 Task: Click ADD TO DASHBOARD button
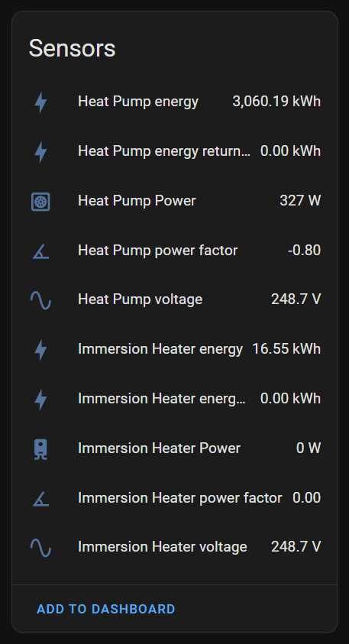point(106,609)
